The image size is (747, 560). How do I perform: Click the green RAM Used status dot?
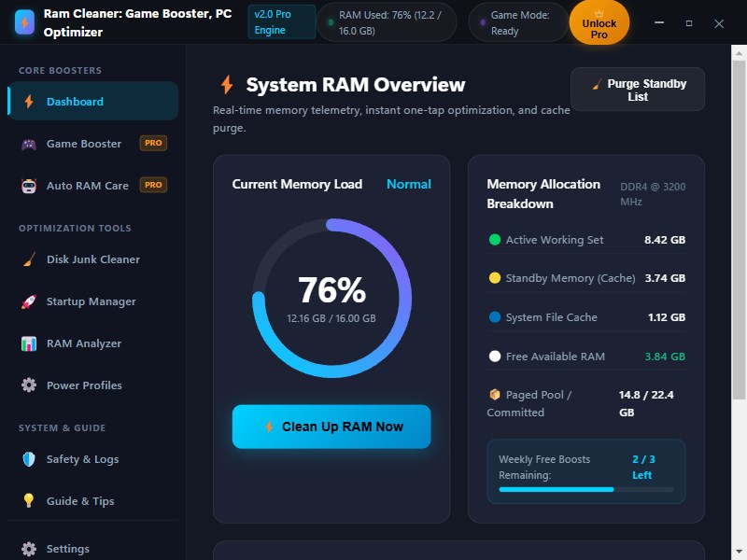(x=331, y=22)
